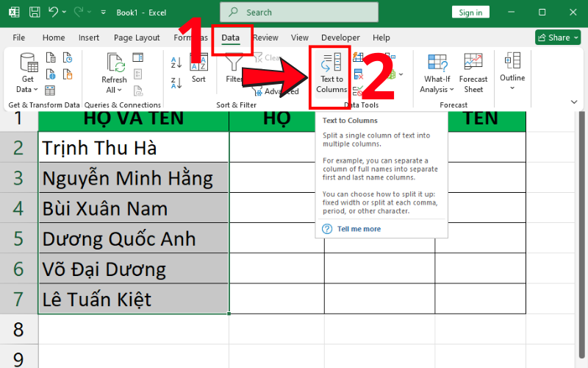Expand dropdown arrow beside Data Model icon

pos(401,74)
